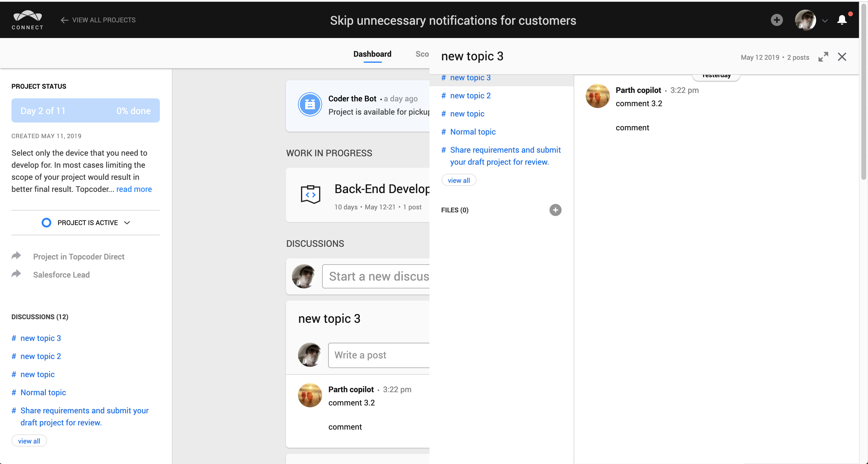Switch to the Dashboard tab
The image size is (868, 464).
(372, 54)
